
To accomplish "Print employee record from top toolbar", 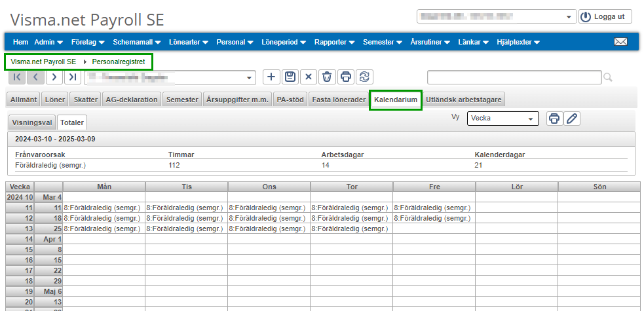I will (x=346, y=77).
